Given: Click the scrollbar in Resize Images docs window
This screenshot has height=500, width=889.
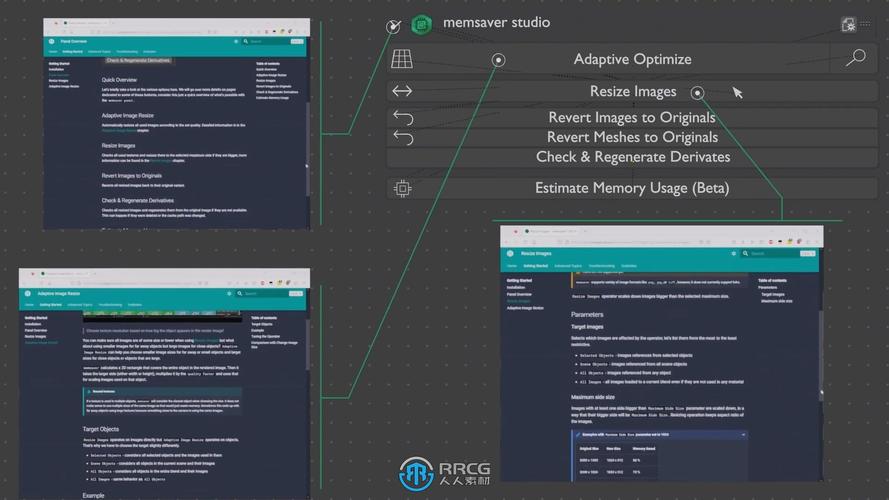Looking at the screenshot, I should click(821, 355).
